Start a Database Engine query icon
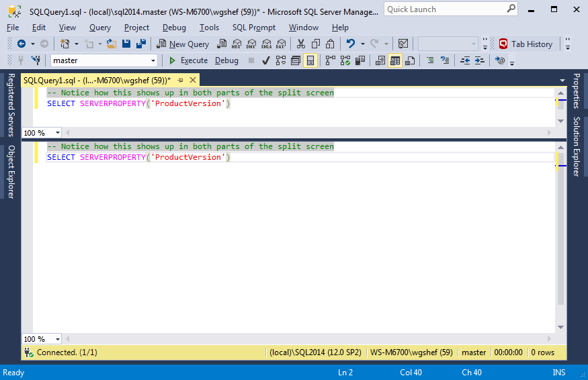Viewport: 588px width, 380px height. pos(222,44)
